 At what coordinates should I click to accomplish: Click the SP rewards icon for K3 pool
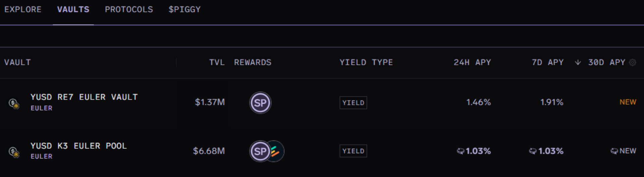click(x=260, y=151)
